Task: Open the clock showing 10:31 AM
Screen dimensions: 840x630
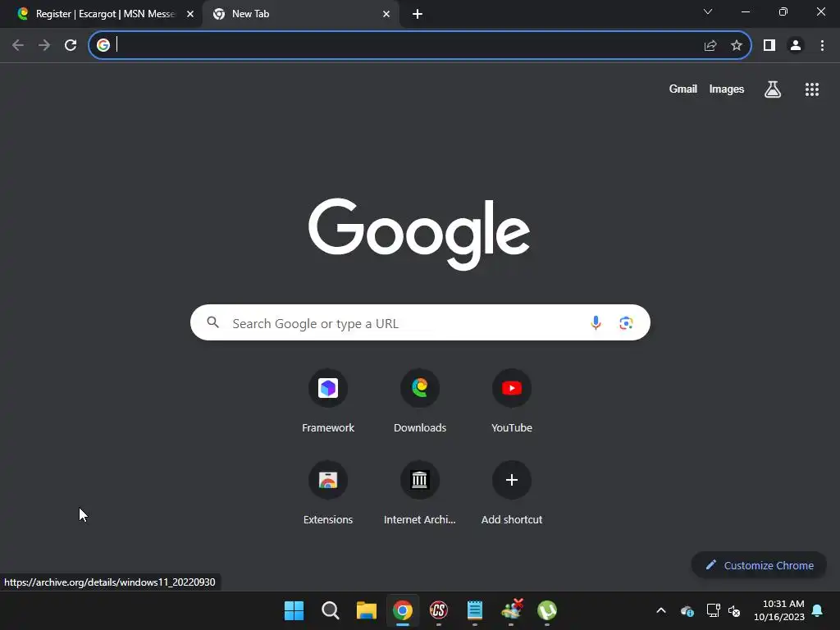Action: tap(779, 610)
